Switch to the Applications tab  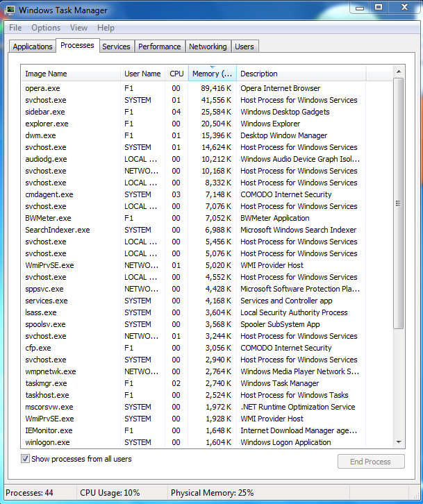(x=33, y=47)
